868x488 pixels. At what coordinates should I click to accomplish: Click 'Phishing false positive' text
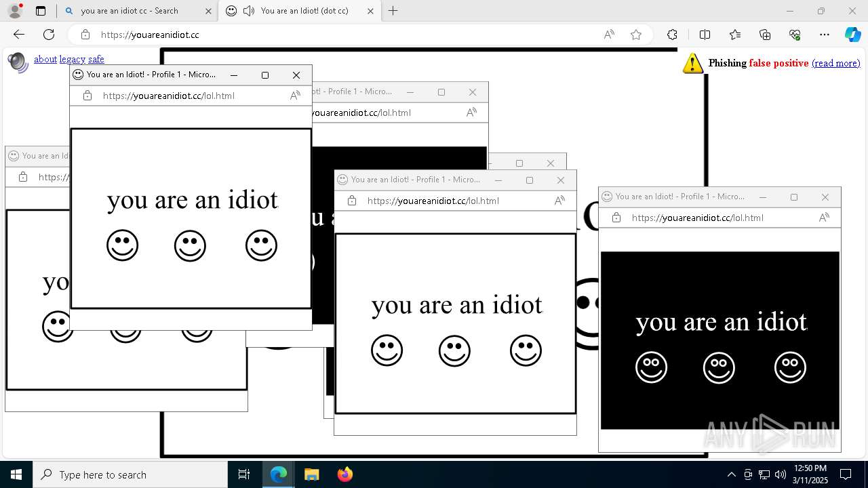coord(758,63)
